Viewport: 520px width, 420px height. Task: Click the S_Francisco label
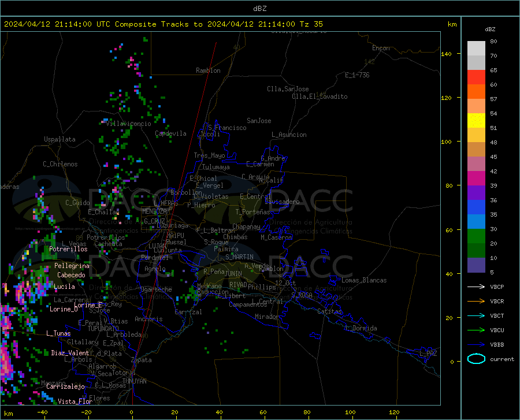pos(227,128)
